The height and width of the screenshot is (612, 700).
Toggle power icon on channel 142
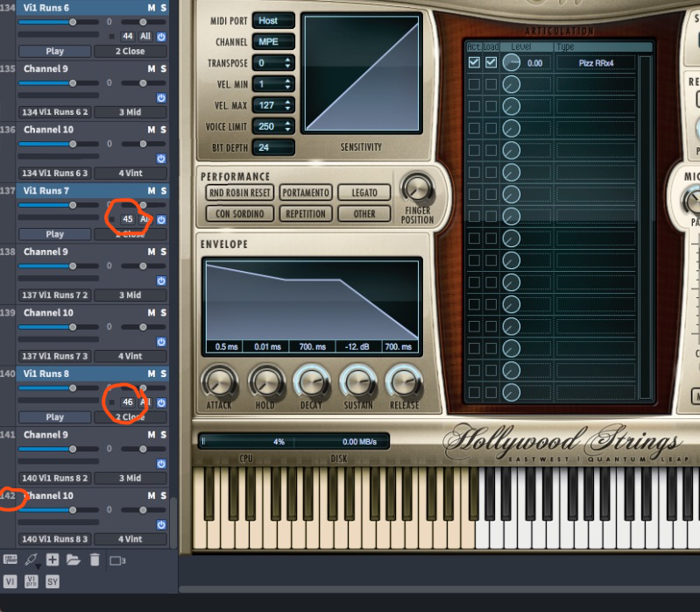pos(161,525)
